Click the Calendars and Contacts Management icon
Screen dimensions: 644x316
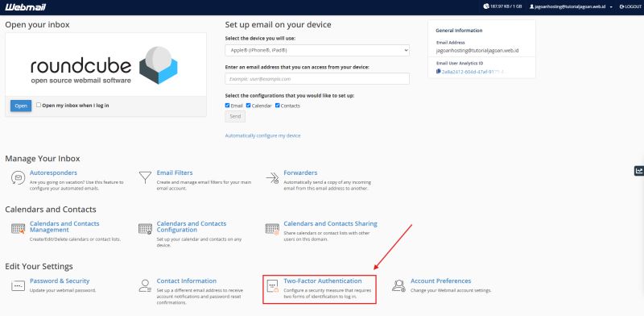click(18, 229)
